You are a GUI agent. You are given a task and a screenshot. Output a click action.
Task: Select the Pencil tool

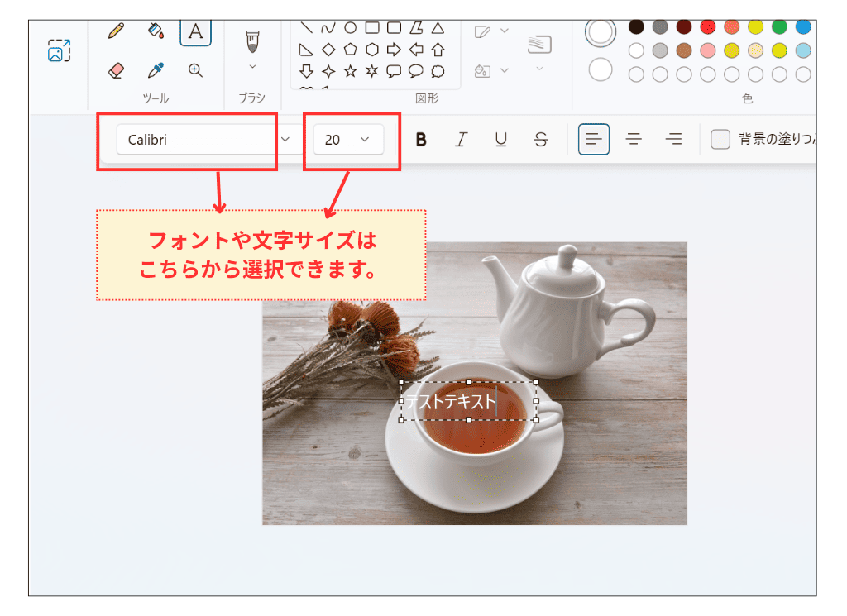pyautogui.click(x=115, y=31)
